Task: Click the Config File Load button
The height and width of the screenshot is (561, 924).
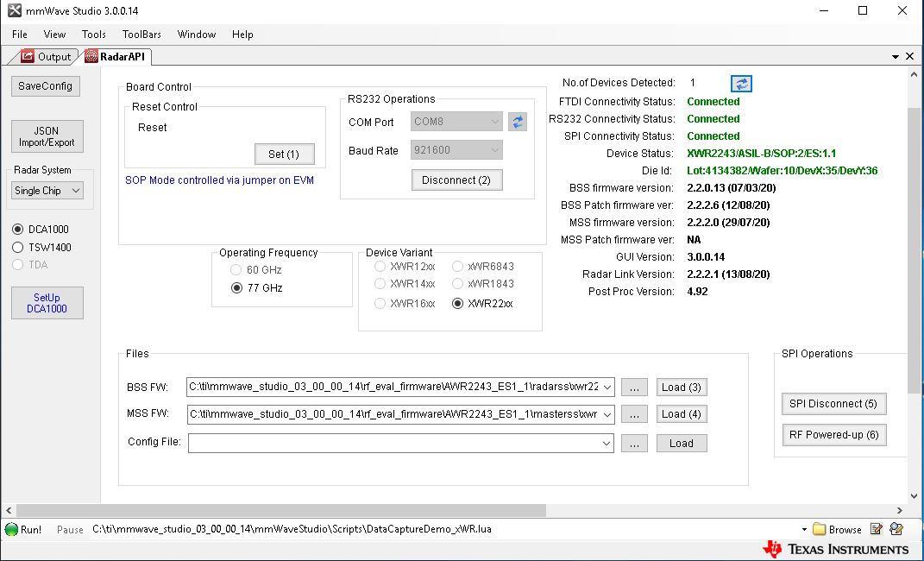Action: click(682, 443)
